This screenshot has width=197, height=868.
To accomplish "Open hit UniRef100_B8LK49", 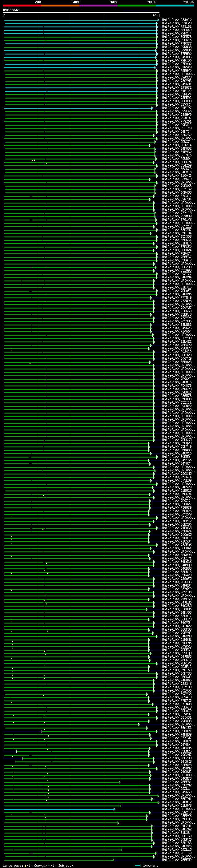I will click(x=177, y=30).
